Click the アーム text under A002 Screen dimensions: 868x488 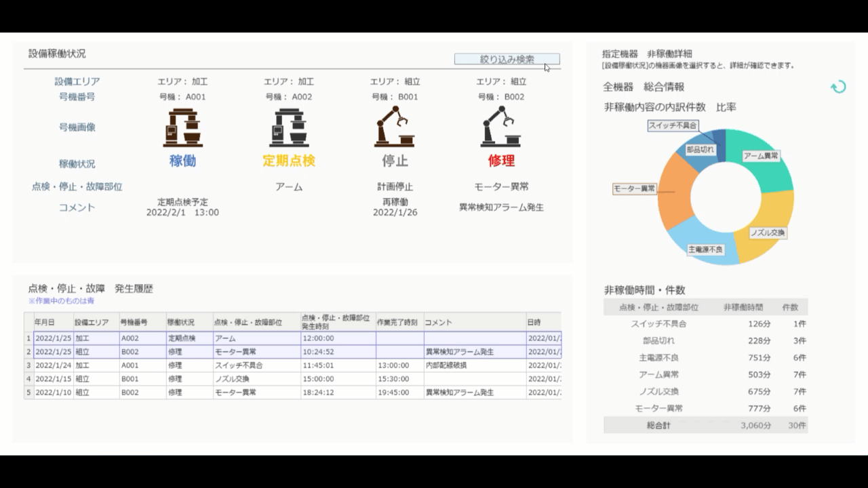289,186
